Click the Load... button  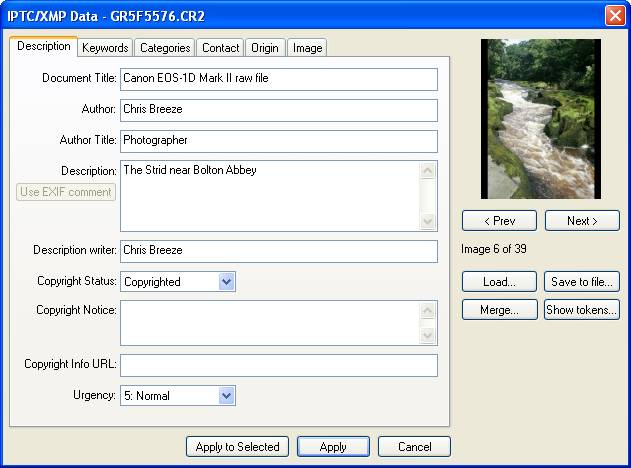(499, 282)
